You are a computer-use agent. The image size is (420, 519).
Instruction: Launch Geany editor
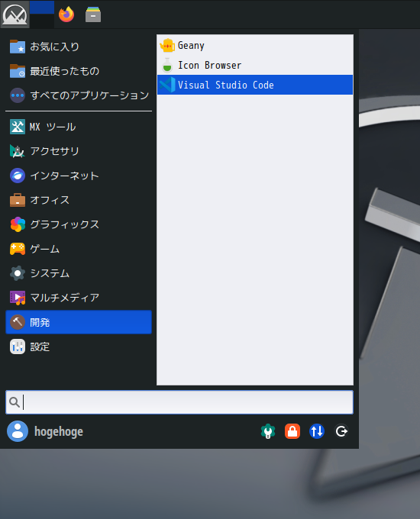tap(255, 45)
